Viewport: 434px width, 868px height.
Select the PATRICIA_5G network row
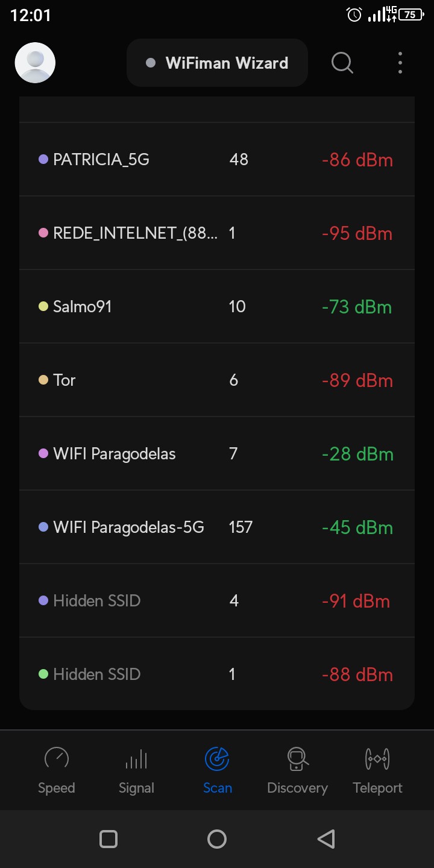pyautogui.click(x=217, y=160)
